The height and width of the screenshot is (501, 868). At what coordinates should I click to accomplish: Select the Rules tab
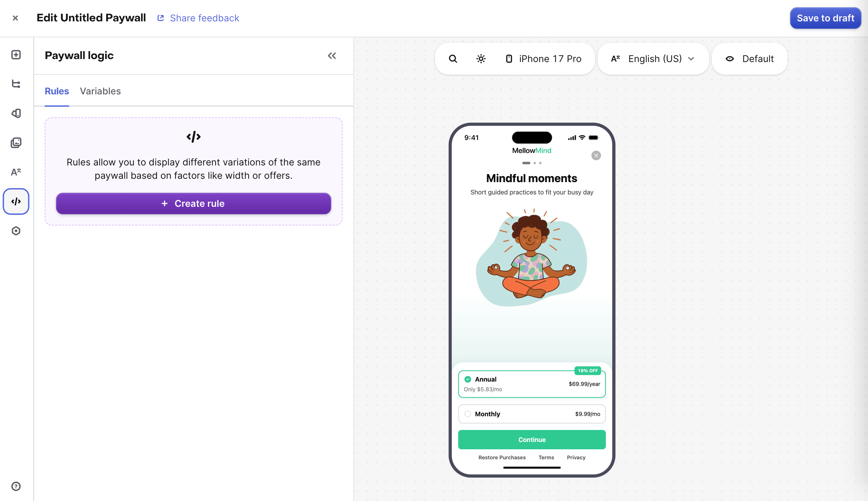click(x=57, y=91)
